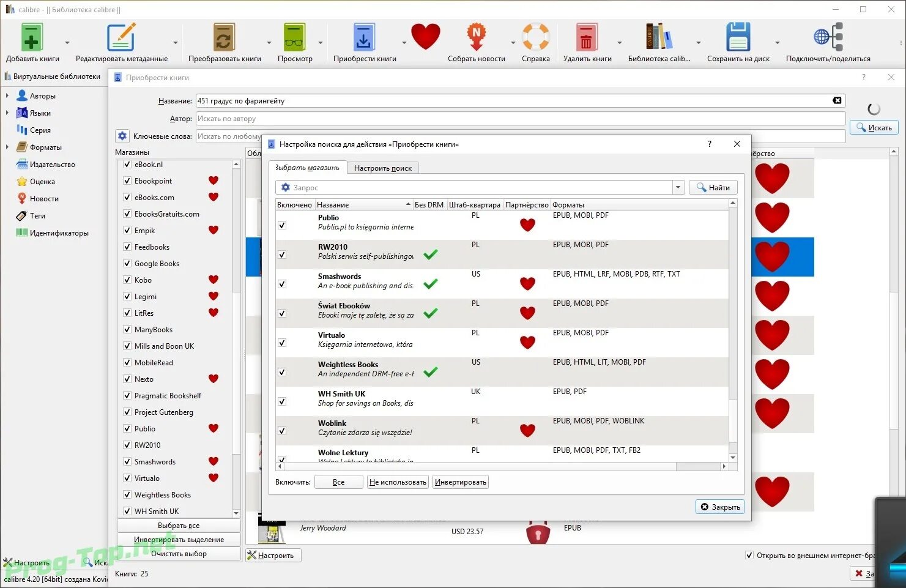Uncheck Świat Ebooków in dialog table

[282, 313]
